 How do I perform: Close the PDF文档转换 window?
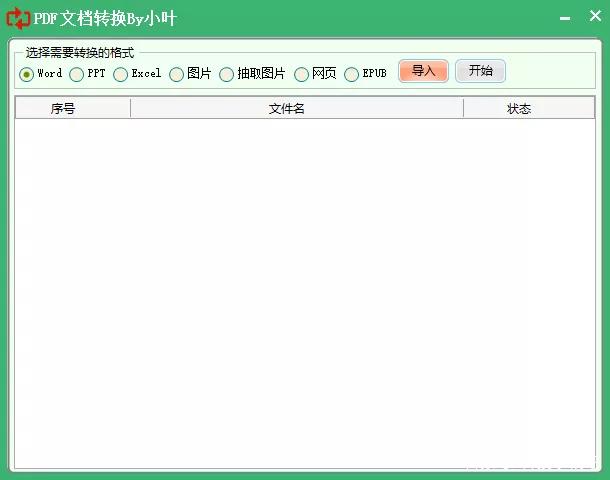[595, 16]
